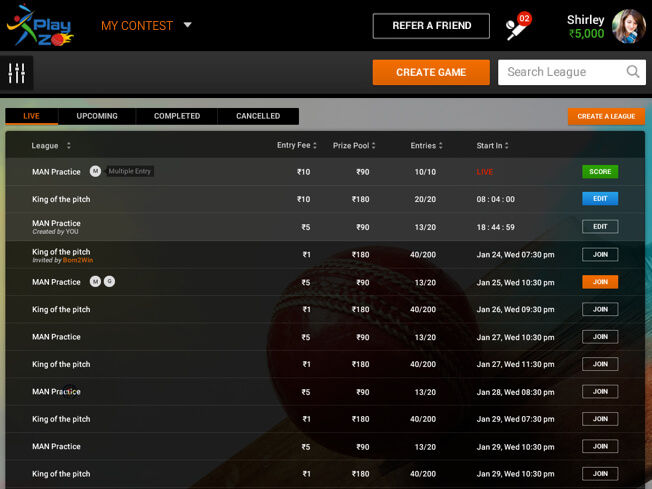This screenshot has height=489, width=652.
Task: Join King of the pitch at Jan 29 07:30 pm
Action: (x=600, y=419)
